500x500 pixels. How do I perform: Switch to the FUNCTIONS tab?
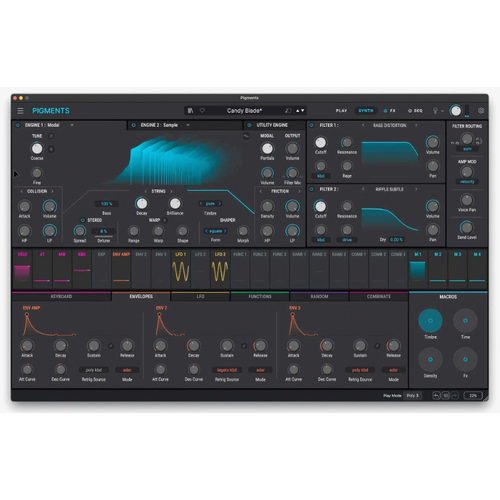(x=260, y=296)
